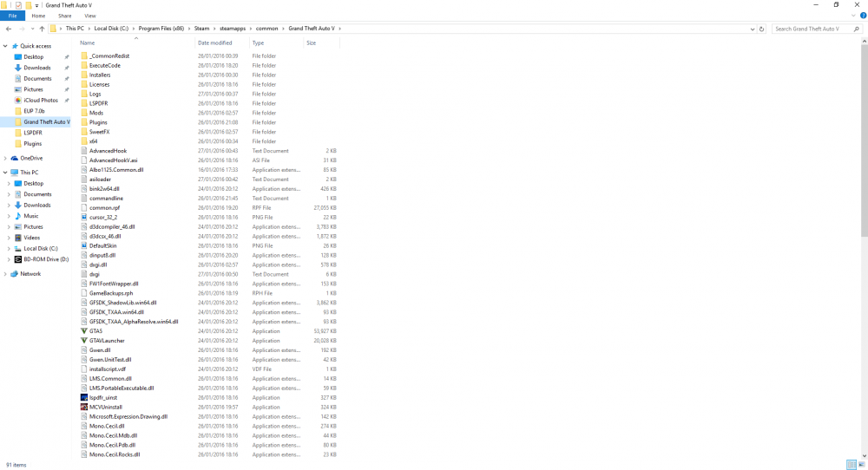Screen dimensions: 868x470
Task: Click the OneDrive cloud icon
Action: [15, 158]
